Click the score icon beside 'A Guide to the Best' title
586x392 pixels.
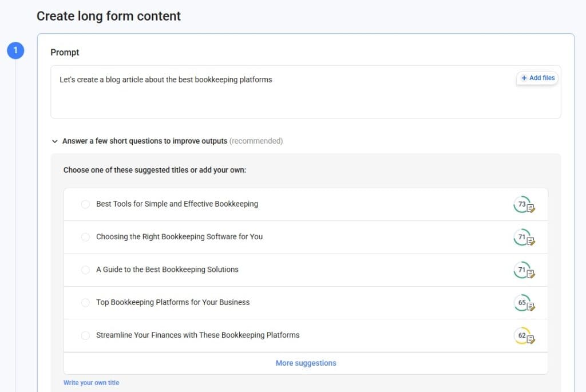pyautogui.click(x=523, y=270)
